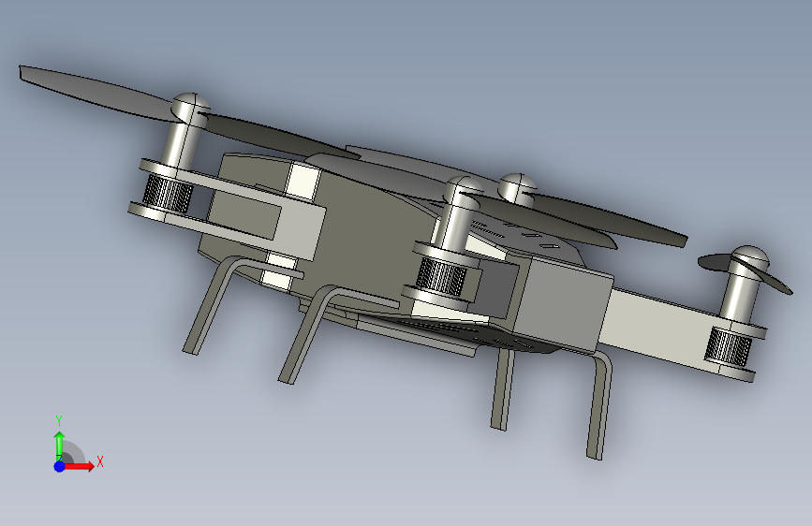The width and height of the screenshot is (812, 526).
Task: Click the blue Z axis origin ball
Action: pyautogui.click(x=59, y=466)
